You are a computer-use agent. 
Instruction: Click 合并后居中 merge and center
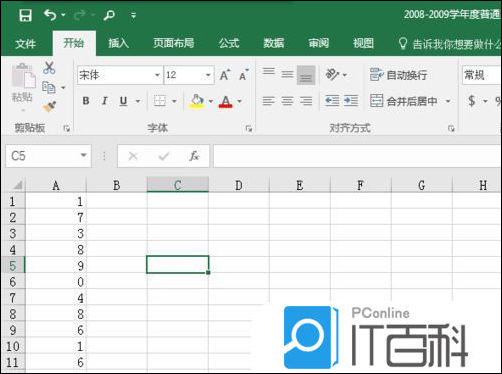tap(403, 101)
